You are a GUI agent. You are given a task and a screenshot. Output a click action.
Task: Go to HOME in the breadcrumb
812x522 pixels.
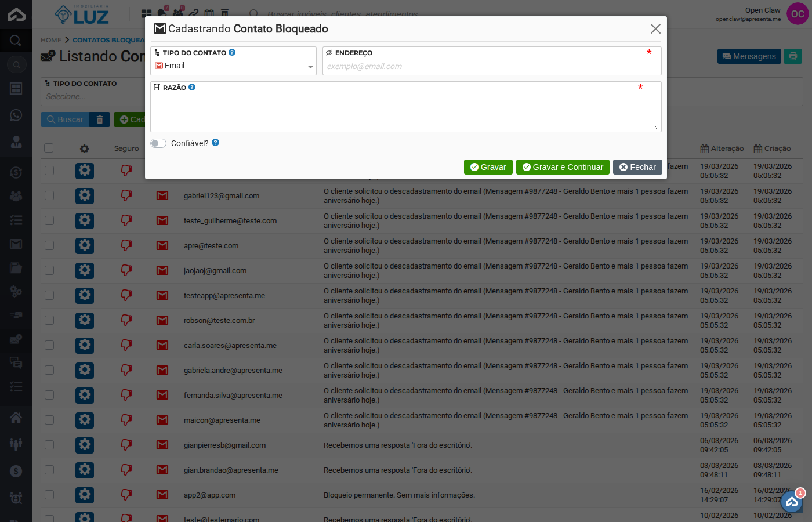click(x=51, y=40)
